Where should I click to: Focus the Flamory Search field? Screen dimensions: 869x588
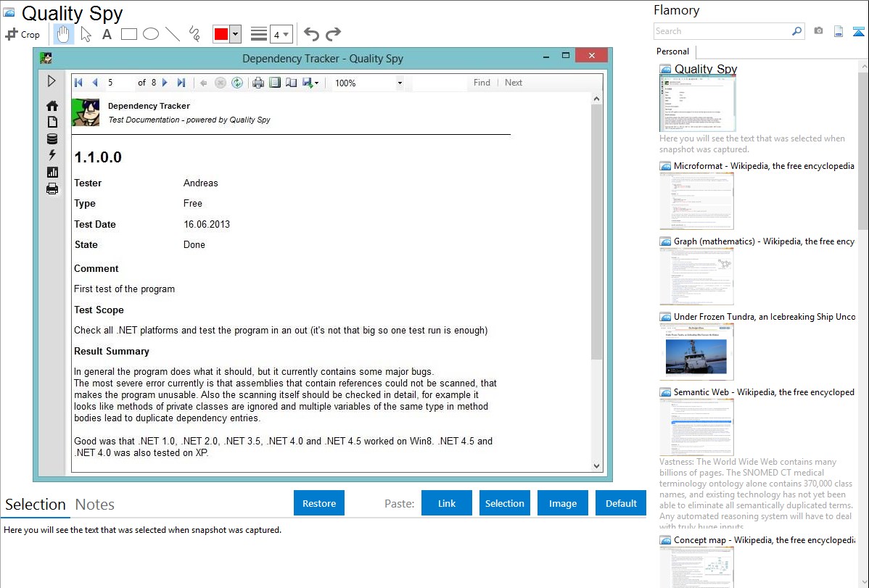722,31
